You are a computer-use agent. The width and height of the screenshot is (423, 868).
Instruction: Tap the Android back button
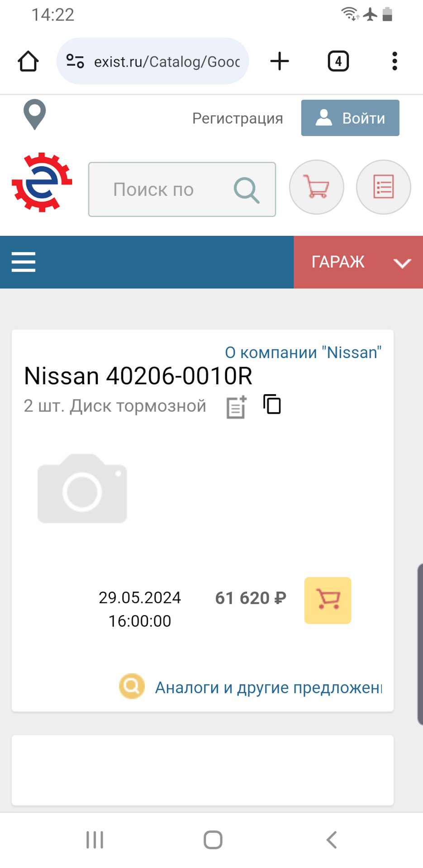click(x=332, y=840)
